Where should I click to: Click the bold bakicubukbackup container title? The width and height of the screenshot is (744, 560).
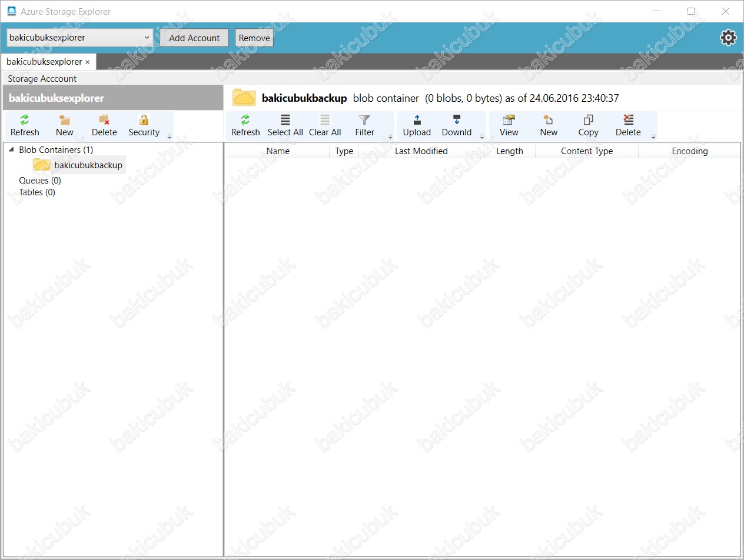click(x=304, y=98)
